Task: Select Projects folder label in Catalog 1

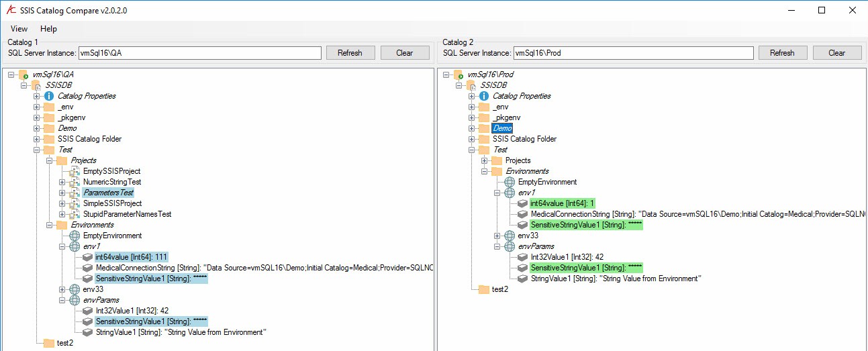Action: pyautogui.click(x=83, y=160)
